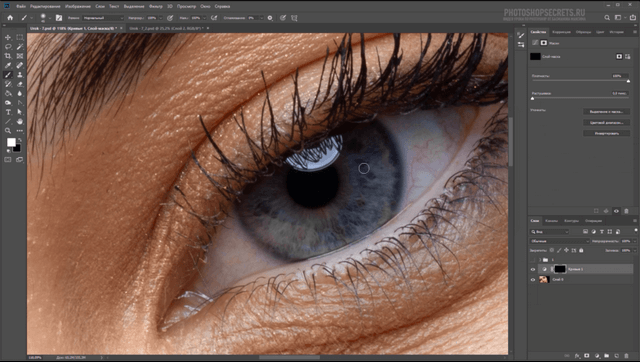The height and width of the screenshot is (362, 640).
Task: Select the Path Selection arrow tool
Action: pyautogui.click(x=20, y=112)
